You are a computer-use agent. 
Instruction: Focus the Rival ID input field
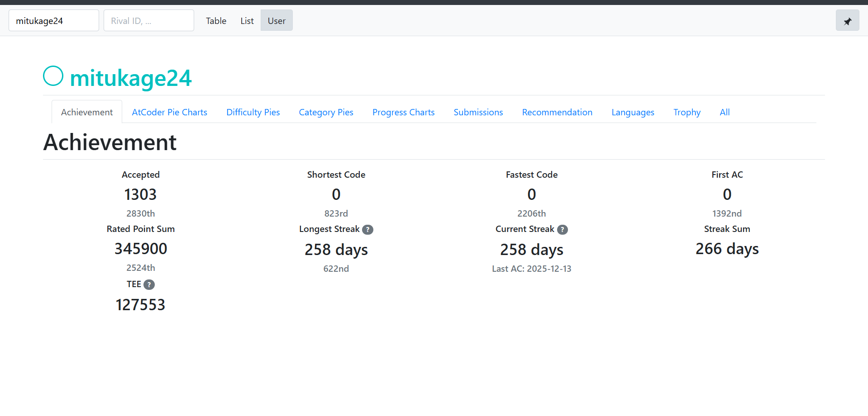[149, 21]
